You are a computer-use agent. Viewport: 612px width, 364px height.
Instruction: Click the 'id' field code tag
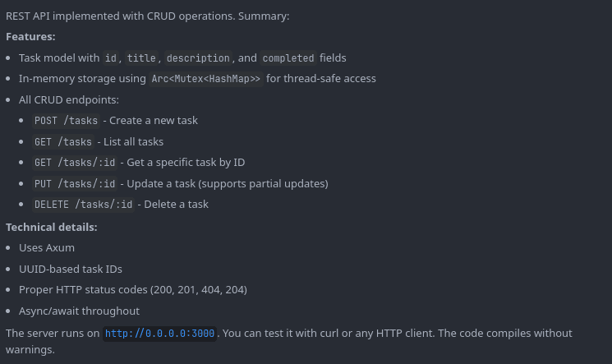click(x=111, y=58)
